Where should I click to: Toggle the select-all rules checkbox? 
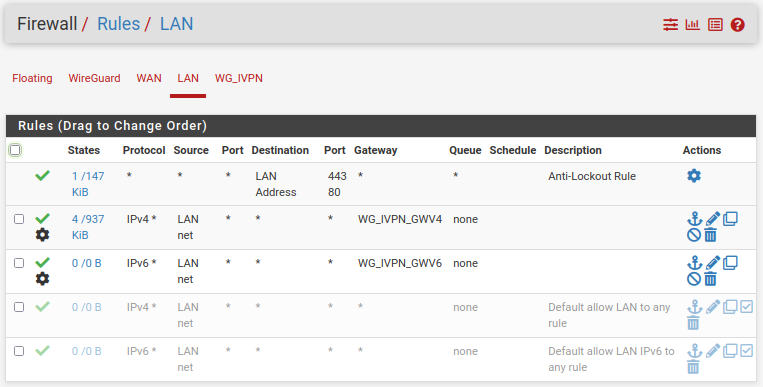pos(15,150)
